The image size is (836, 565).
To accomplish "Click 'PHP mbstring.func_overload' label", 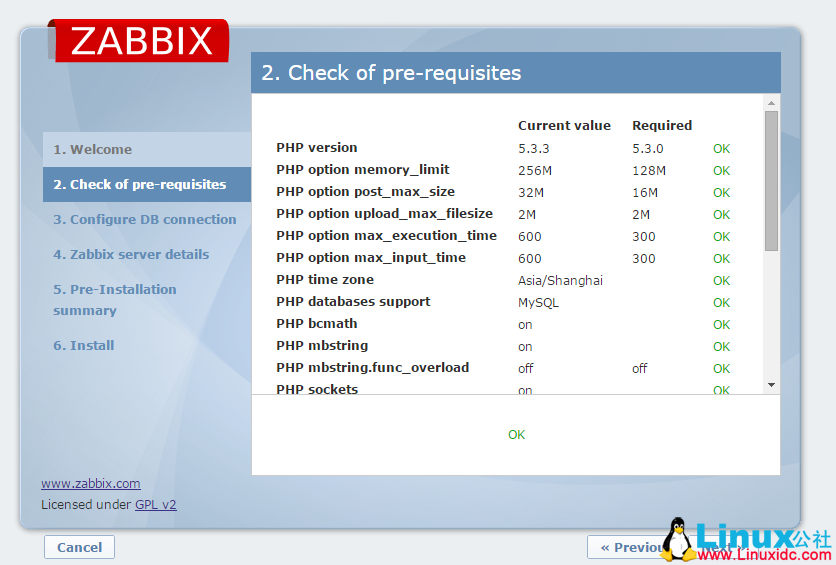I will [x=373, y=367].
